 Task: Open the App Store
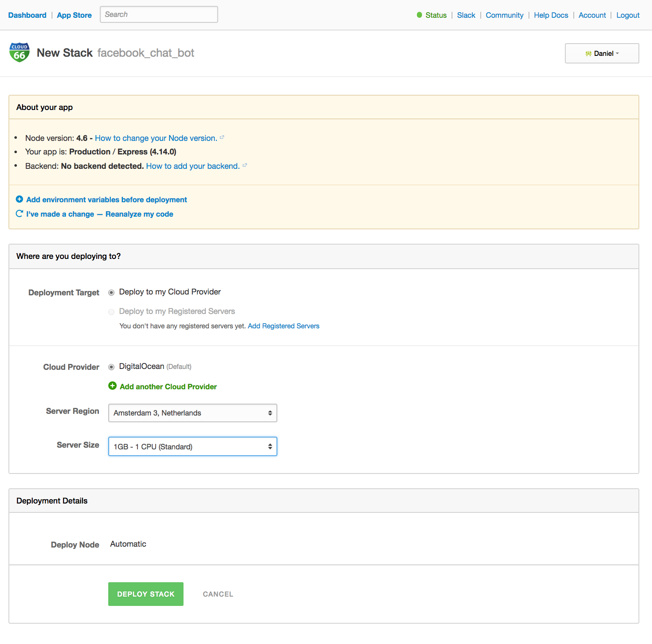click(74, 15)
